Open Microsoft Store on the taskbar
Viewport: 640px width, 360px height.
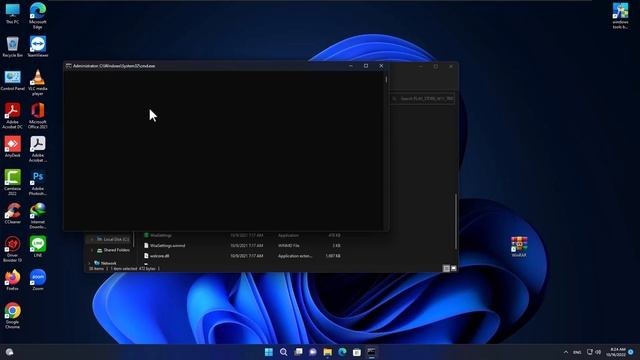357,352
